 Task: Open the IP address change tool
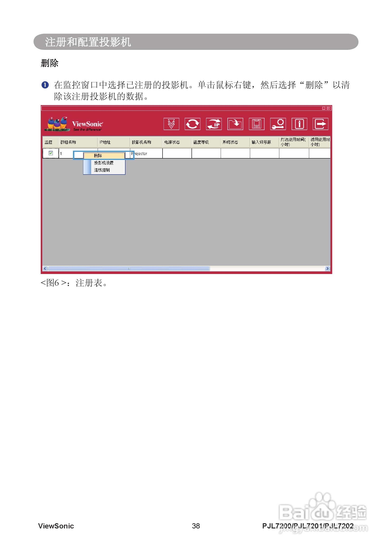214,124
